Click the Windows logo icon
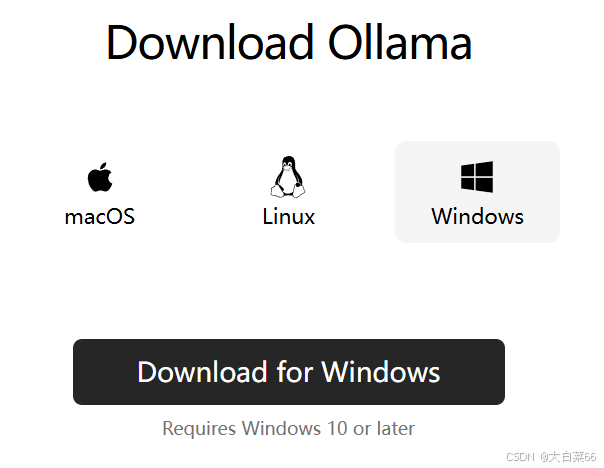 click(x=477, y=177)
